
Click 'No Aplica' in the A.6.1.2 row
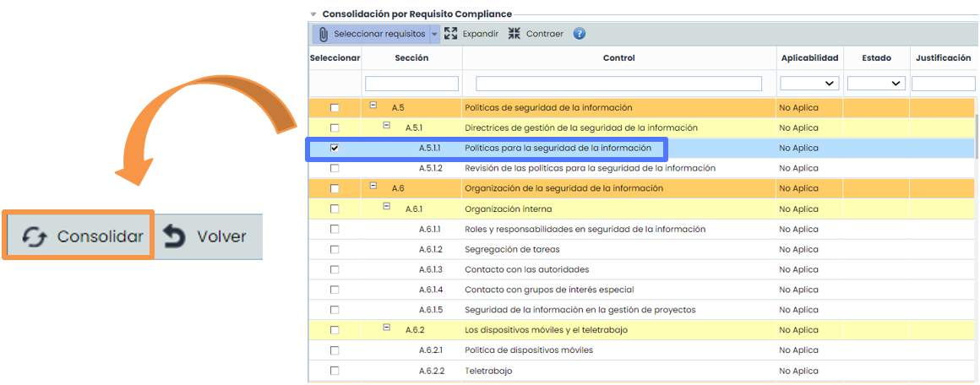coord(798,249)
